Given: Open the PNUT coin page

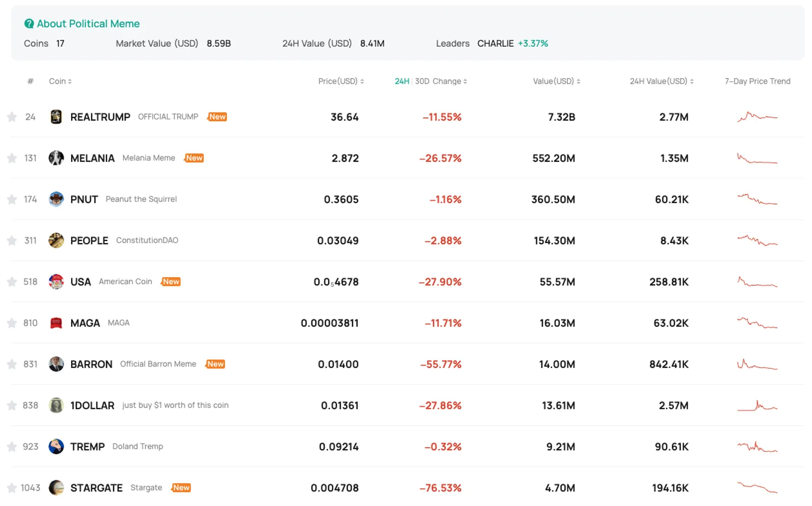Looking at the screenshot, I should coord(84,199).
